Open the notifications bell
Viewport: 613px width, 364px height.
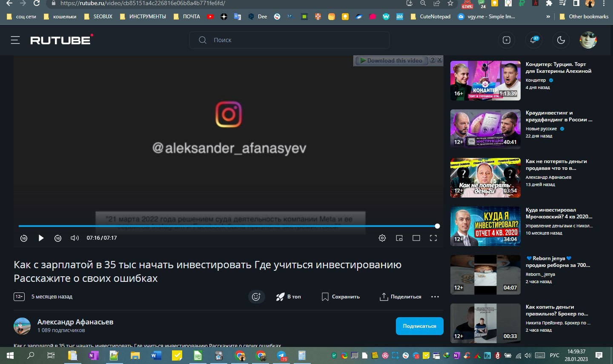534,40
